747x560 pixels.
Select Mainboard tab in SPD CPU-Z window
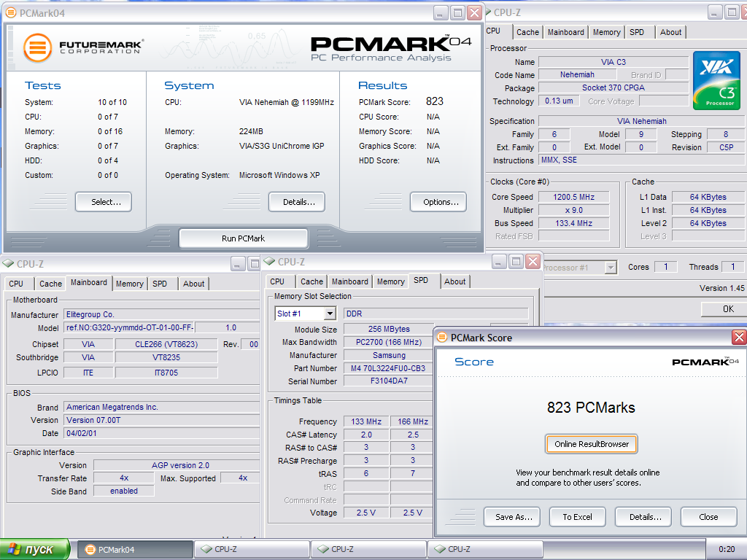(x=349, y=282)
